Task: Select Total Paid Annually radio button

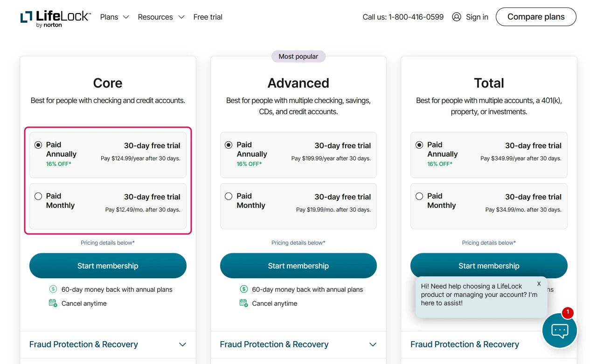Action: [419, 145]
